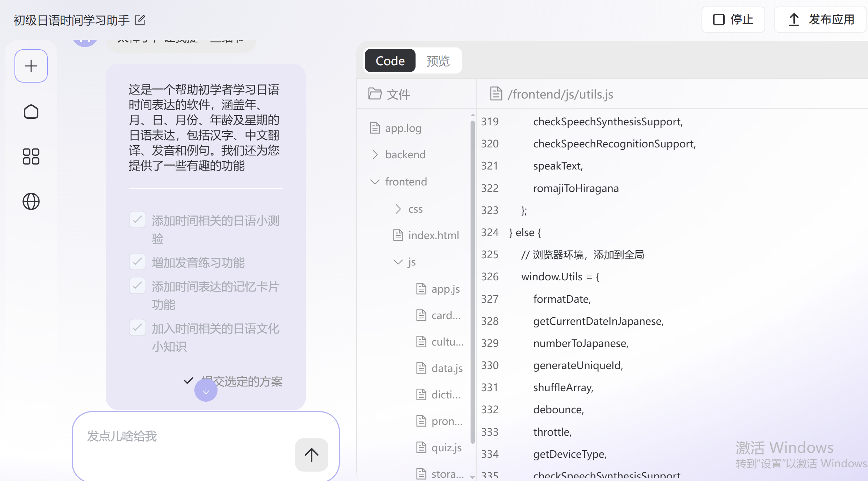Toggle the 添加时间相关的日语小测验 checkbox
Viewport: 868px width, 481px height.
(138, 220)
